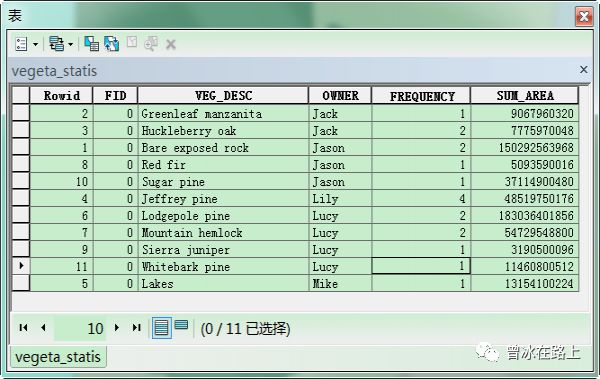
Task: Click the 'Lakes' cell
Action: [x=223, y=283]
